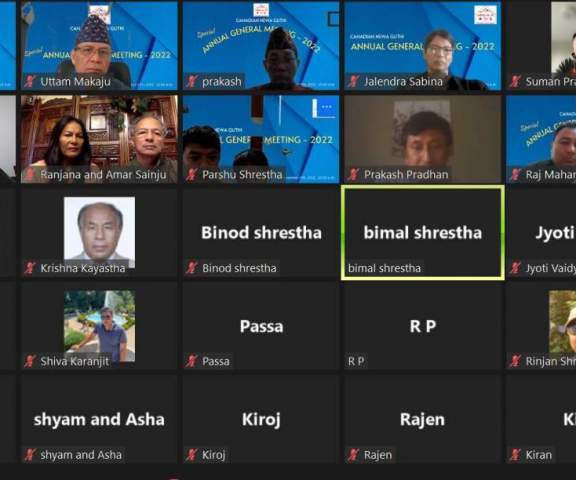The width and height of the screenshot is (576, 480).
Task: Select the R P participant tile
Action: 423,326
